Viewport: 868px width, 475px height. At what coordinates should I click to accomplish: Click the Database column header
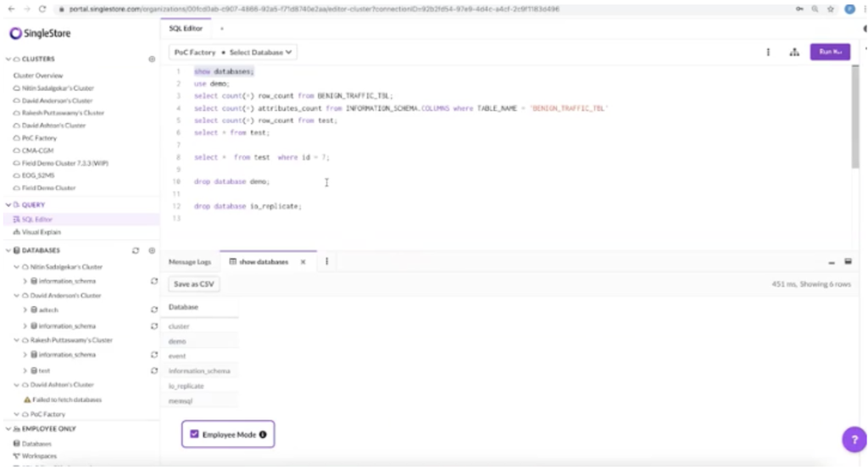click(x=183, y=307)
